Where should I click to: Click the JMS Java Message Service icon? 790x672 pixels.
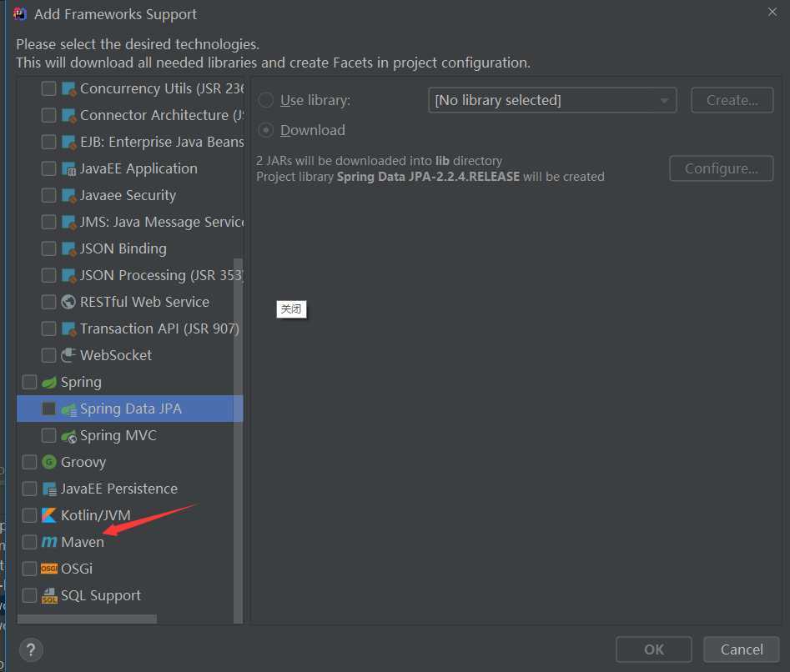point(68,222)
